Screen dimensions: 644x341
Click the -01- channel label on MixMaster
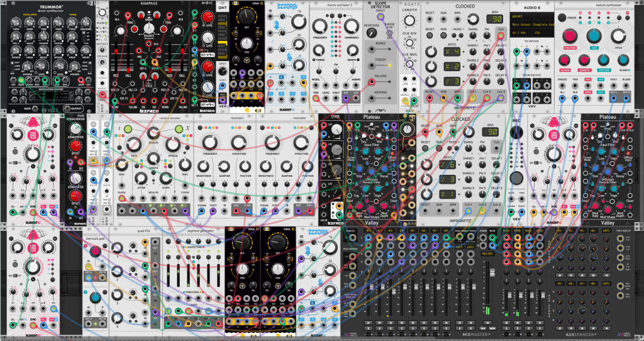click(368, 232)
